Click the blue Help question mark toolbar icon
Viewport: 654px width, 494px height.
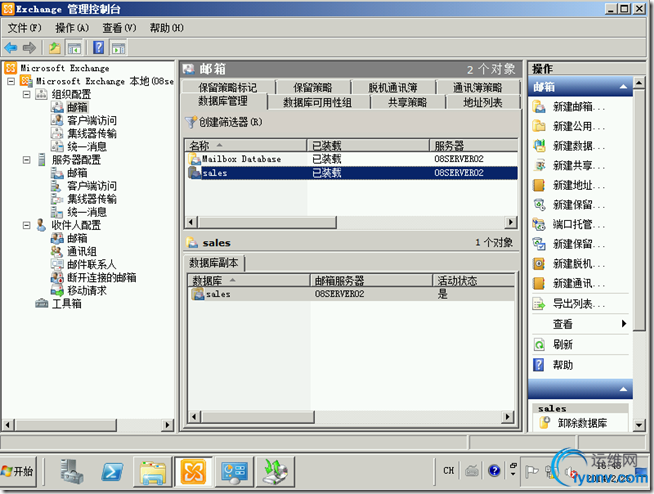(x=98, y=48)
